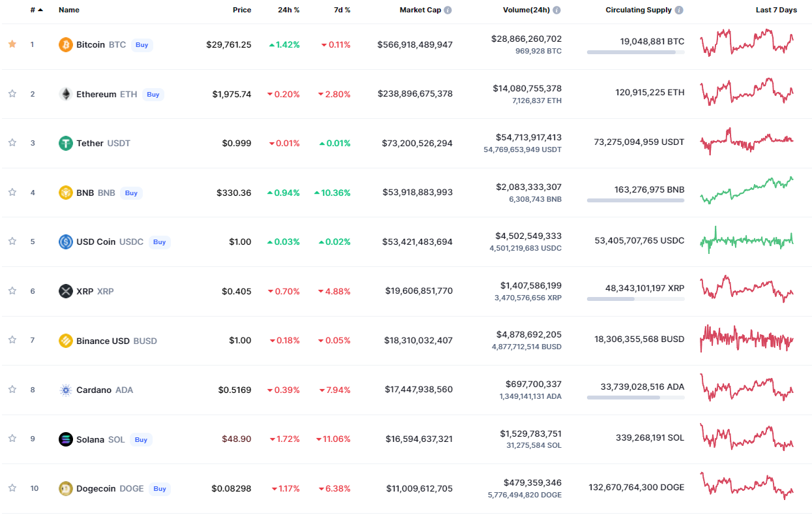
Task: Open Dogecoin's 7 day sparkline chart
Action: (x=747, y=486)
